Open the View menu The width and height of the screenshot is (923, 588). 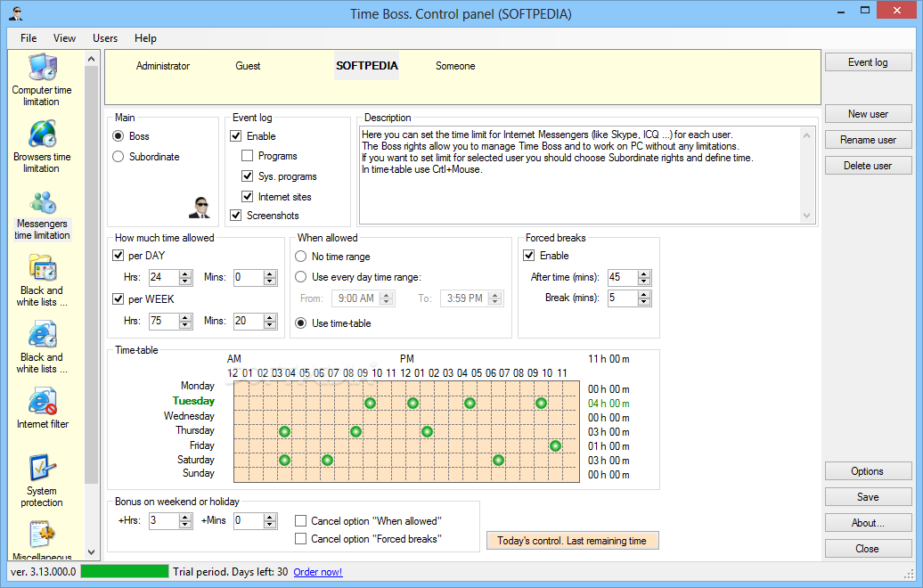pyautogui.click(x=64, y=38)
